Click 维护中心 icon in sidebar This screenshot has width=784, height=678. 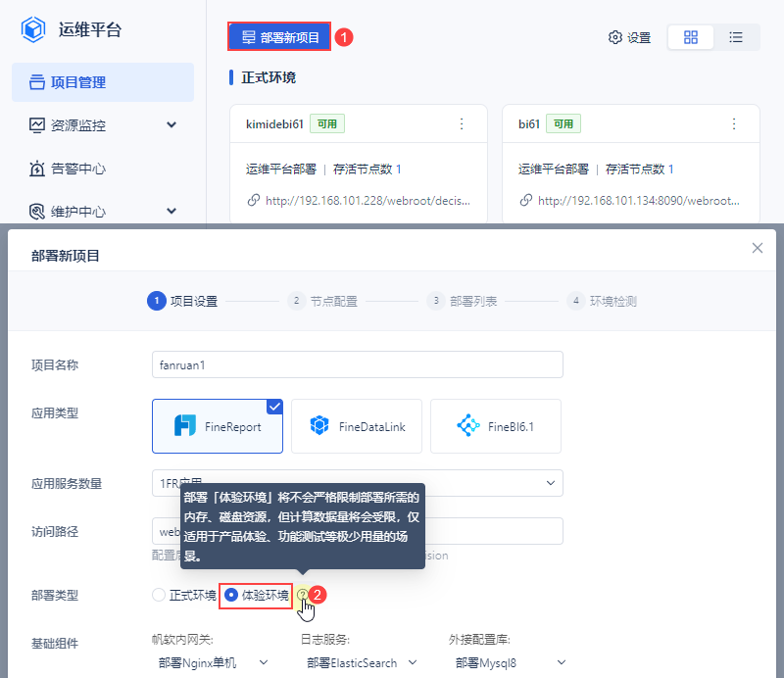click(x=36, y=212)
